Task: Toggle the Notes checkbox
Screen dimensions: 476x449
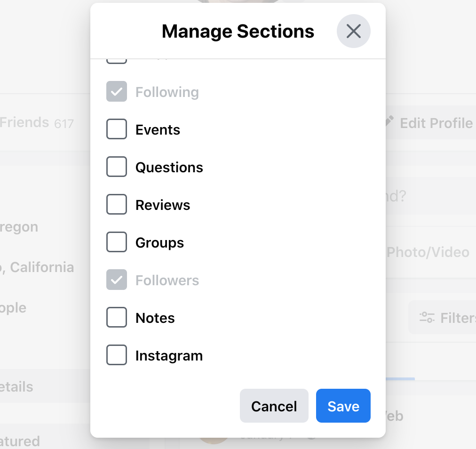Action: click(x=117, y=318)
